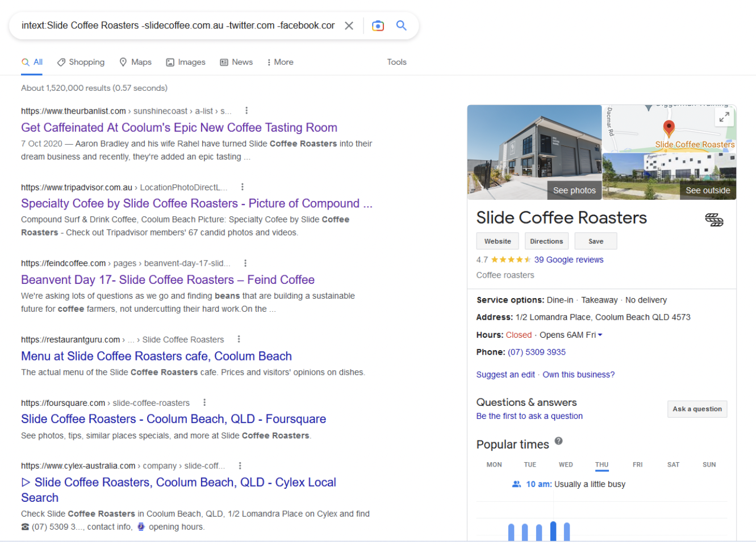Click the magnifying glass search icon
This screenshot has height=545, width=756.
(x=402, y=26)
